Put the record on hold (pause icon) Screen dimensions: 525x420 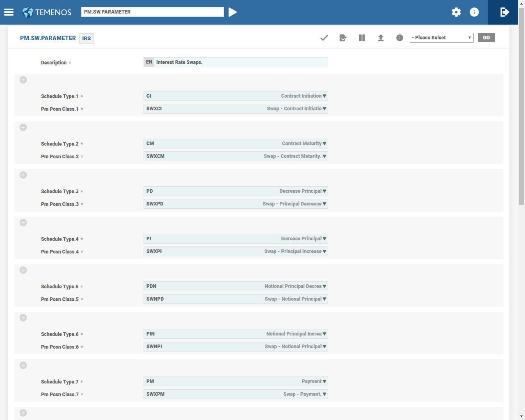tap(362, 38)
